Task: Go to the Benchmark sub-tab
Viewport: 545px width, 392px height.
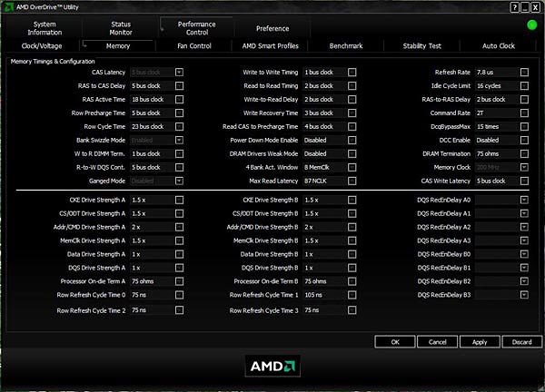Action: pyautogui.click(x=346, y=46)
